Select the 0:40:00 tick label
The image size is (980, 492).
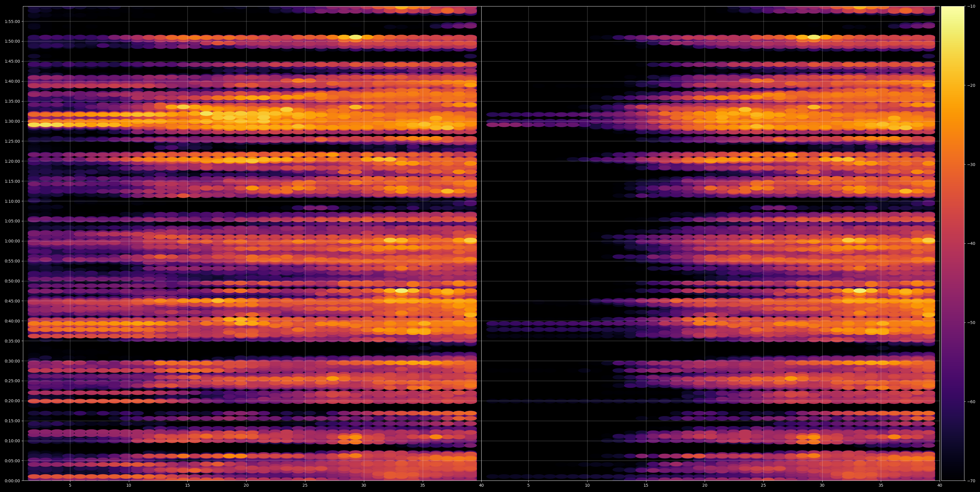pos(12,321)
